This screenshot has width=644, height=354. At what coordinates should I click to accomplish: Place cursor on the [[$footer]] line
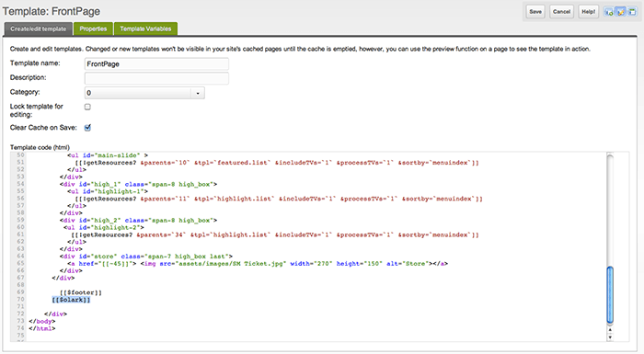(81, 292)
